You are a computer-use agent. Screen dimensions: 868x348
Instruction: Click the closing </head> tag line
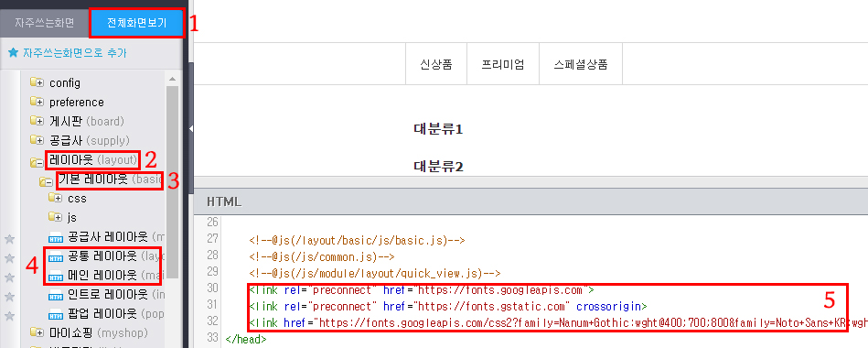(x=246, y=338)
